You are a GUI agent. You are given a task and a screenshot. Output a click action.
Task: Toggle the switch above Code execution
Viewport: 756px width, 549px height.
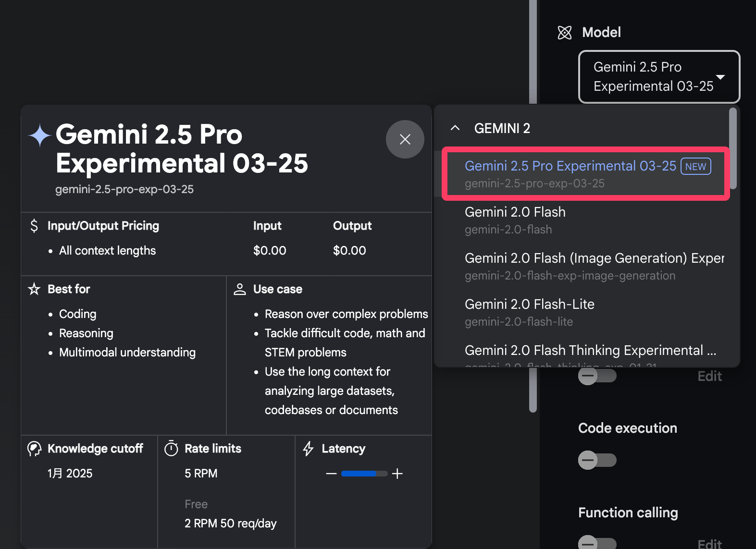[596, 376]
